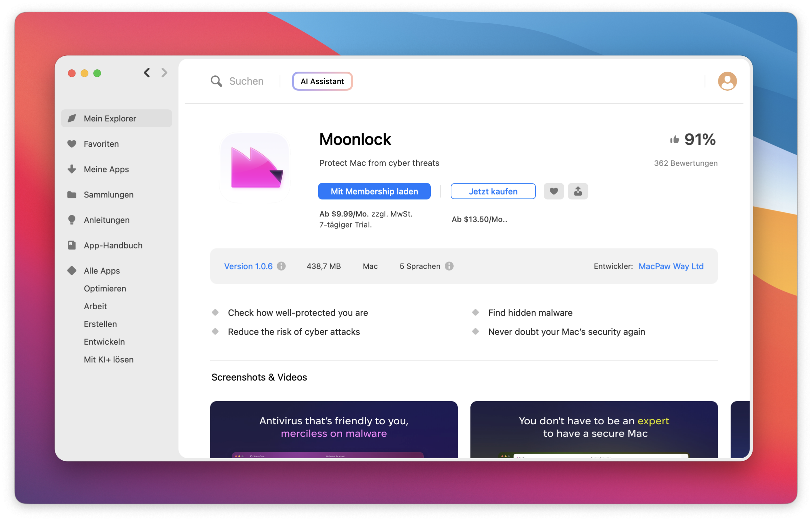812x521 pixels.
Task: Click the Alle Apps diamond icon
Action: (72, 271)
